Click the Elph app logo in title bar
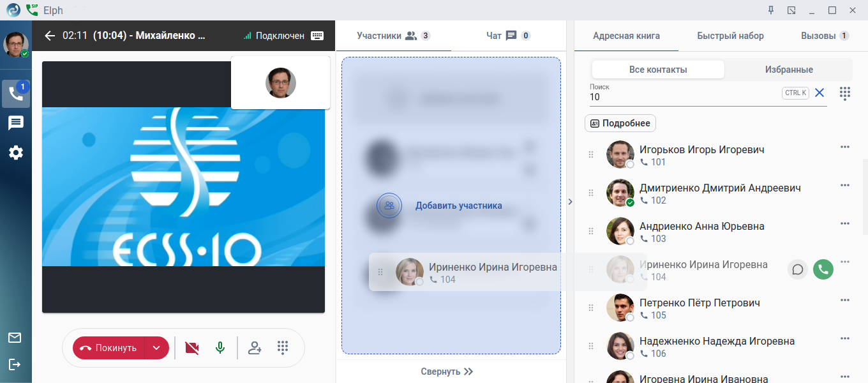The width and height of the screenshot is (868, 383). click(13, 10)
